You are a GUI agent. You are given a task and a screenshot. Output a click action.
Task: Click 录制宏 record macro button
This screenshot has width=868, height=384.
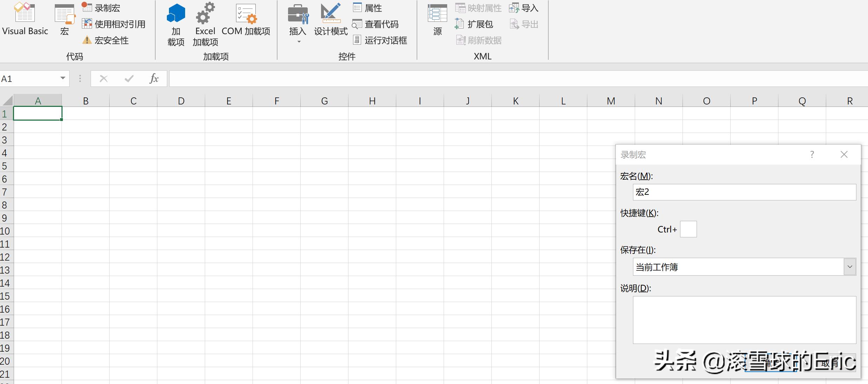[x=101, y=8]
